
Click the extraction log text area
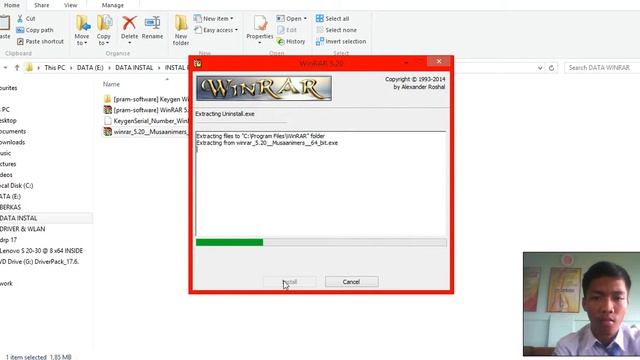pos(321,183)
